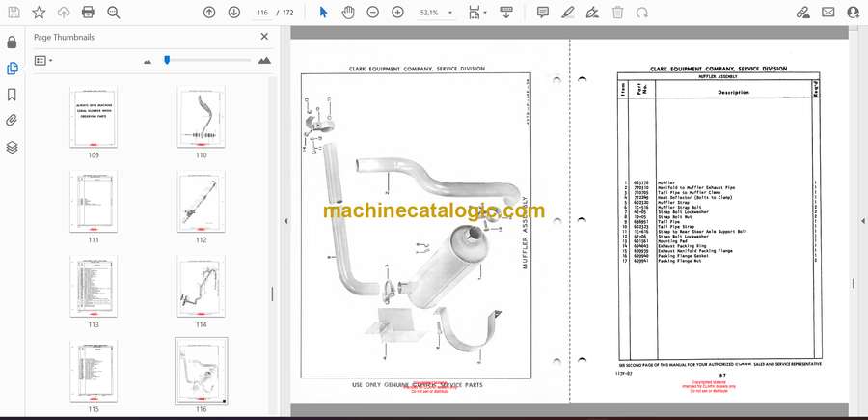Viewport: 868px width, 420px height.
Task: Share a link to the file
Action: [x=803, y=13]
